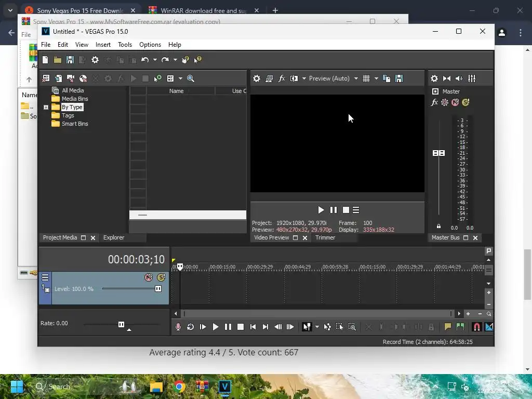Screen dimensions: 532x399
Task: Open Project Media views dropdown arrow
Action: point(180,78)
